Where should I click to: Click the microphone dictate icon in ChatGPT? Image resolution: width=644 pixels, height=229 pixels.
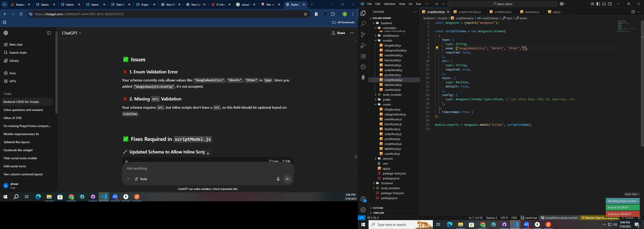(x=278, y=179)
